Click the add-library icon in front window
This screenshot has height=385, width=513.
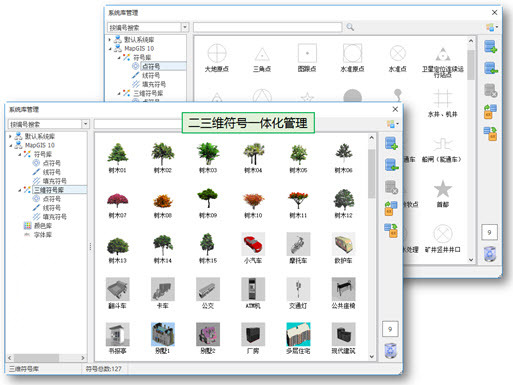click(x=391, y=143)
